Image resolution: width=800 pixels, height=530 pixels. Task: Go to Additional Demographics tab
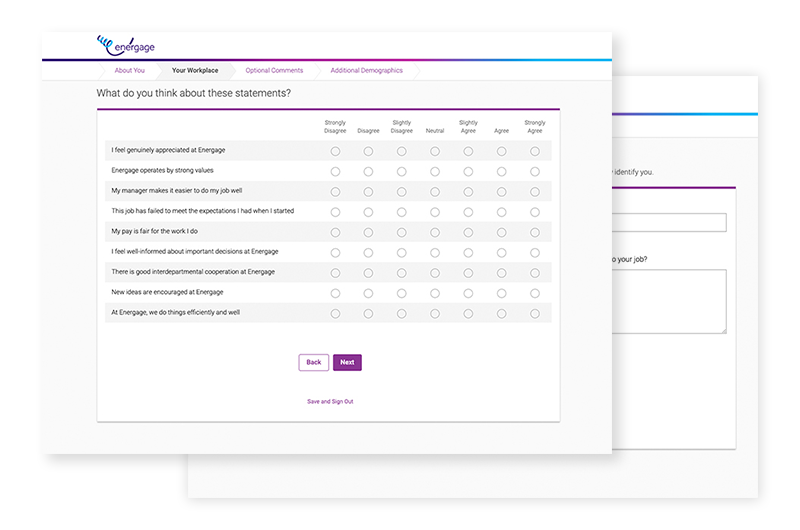tap(366, 70)
